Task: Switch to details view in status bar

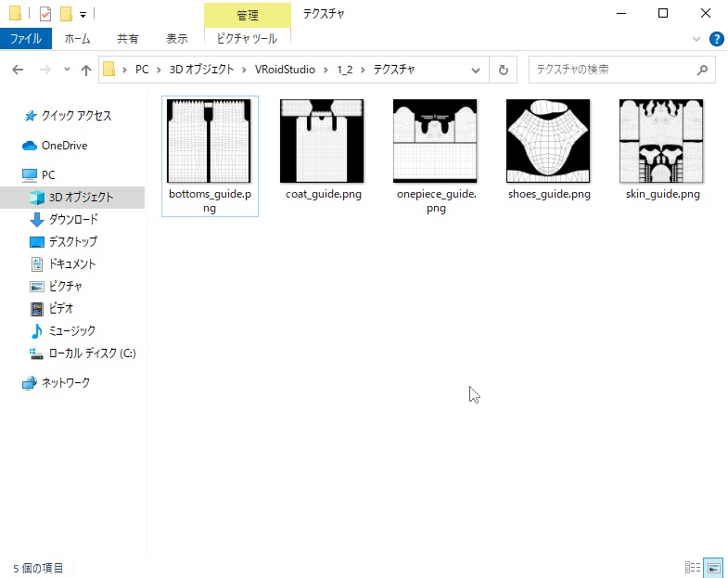Action: point(693,567)
